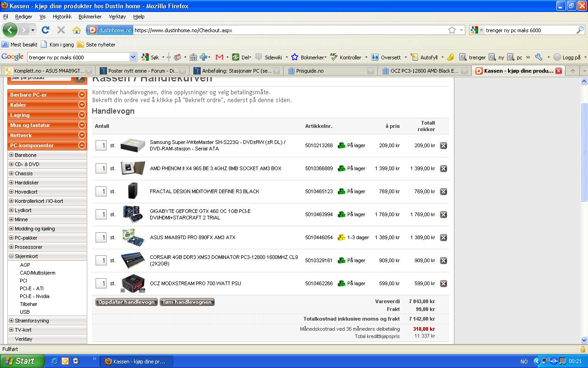Screen dimensions: 588x368
Task: Switch to the Prisguide.no tab
Action: [x=330, y=71]
